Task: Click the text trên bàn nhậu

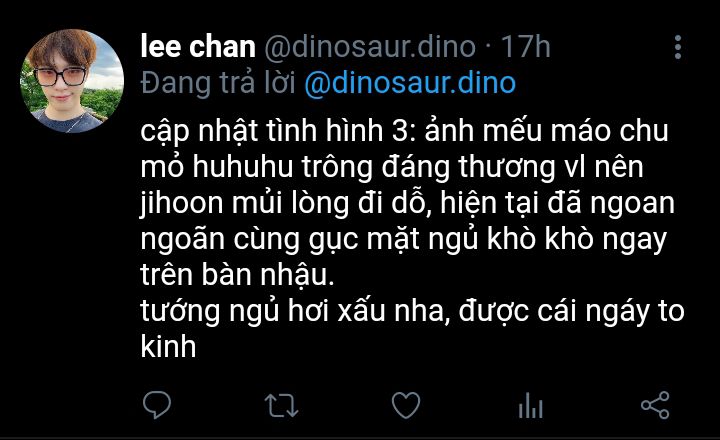Action: pos(237,276)
